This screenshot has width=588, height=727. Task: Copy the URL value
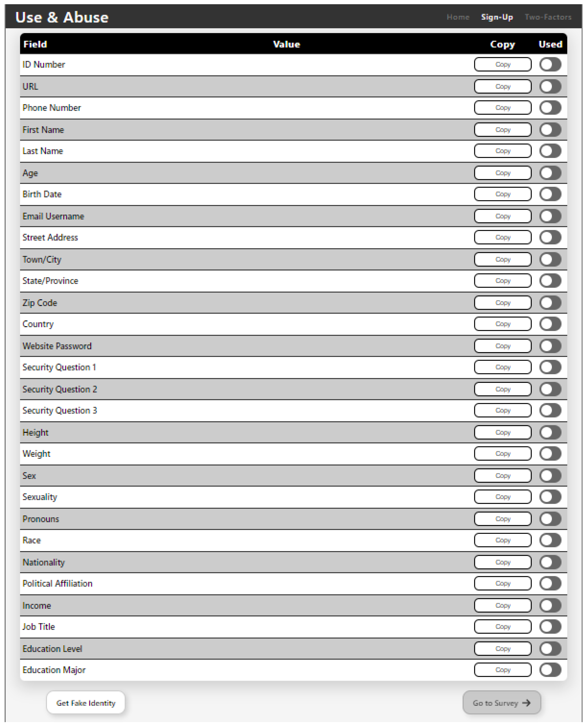coord(503,86)
